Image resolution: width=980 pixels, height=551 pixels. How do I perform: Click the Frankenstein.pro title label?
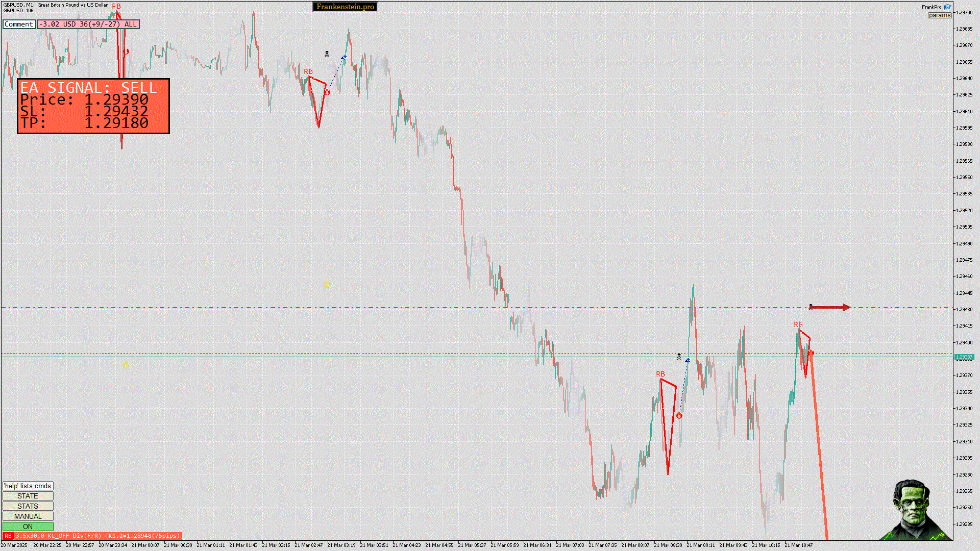[x=345, y=7]
